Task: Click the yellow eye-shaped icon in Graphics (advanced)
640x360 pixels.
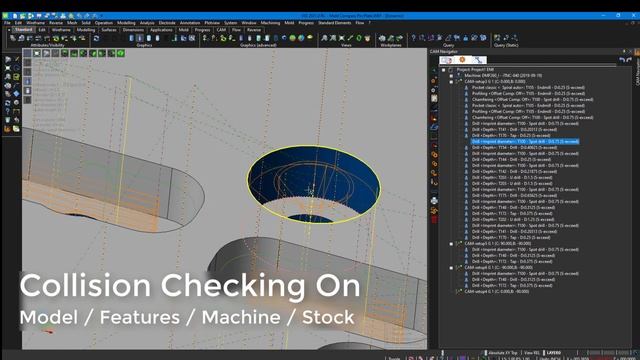Action: click(x=310, y=38)
